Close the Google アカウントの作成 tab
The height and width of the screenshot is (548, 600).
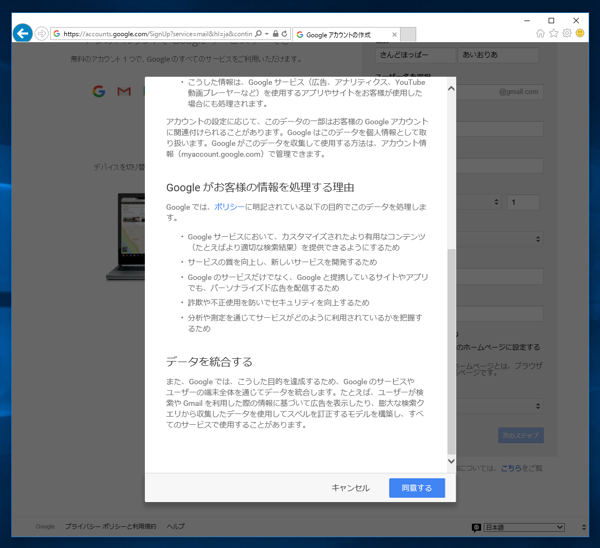tap(395, 34)
